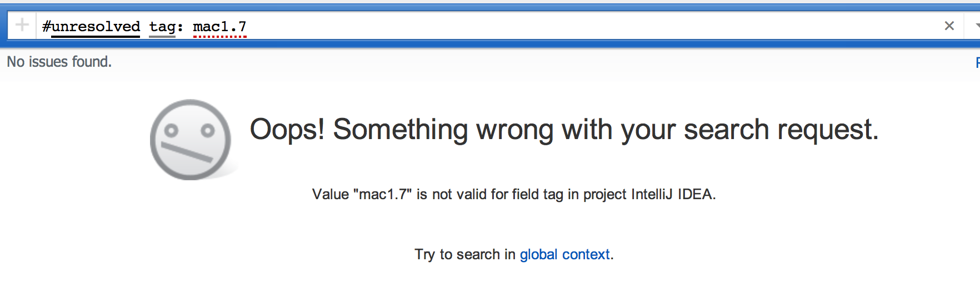Click the plus icon beside the search box

[22, 25]
